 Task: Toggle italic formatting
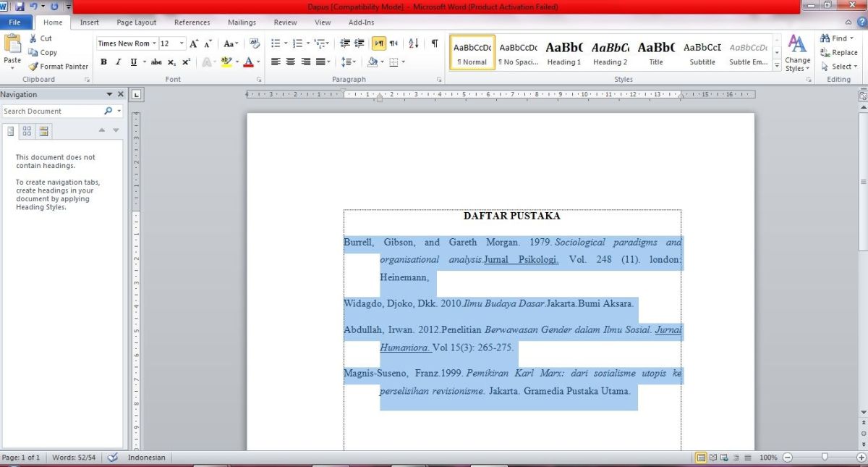[x=119, y=62]
